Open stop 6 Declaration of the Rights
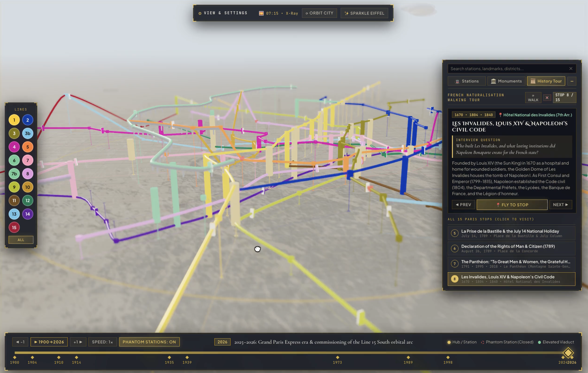This screenshot has height=373, width=588. coord(511,248)
